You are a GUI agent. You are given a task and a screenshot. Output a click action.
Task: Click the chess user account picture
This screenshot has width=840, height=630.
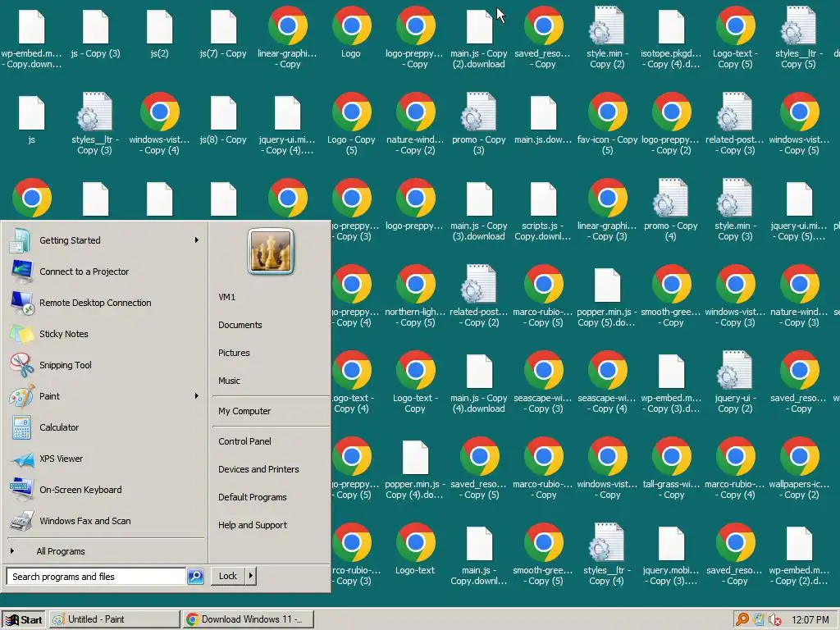(271, 251)
